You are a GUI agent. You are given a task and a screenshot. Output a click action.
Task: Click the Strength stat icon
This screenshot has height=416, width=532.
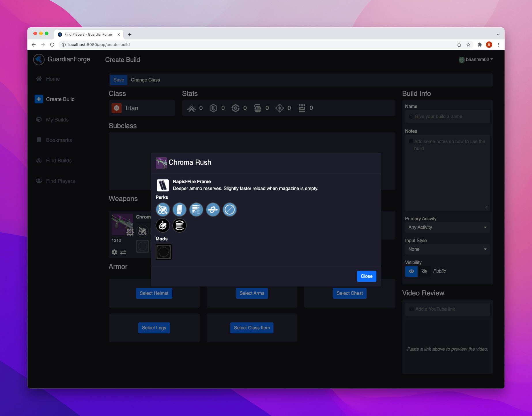302,108
